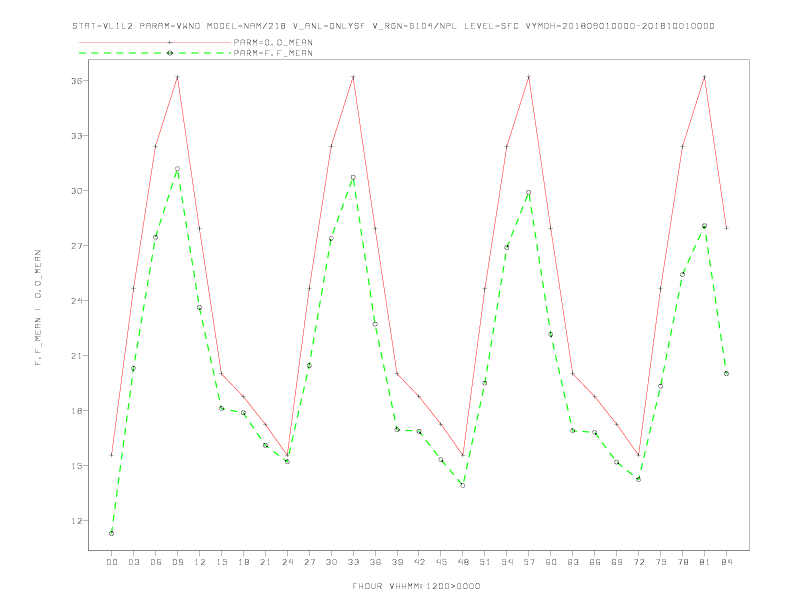Click x-axis hour label 03
792x612 pixels.
(x=133, y=562)
